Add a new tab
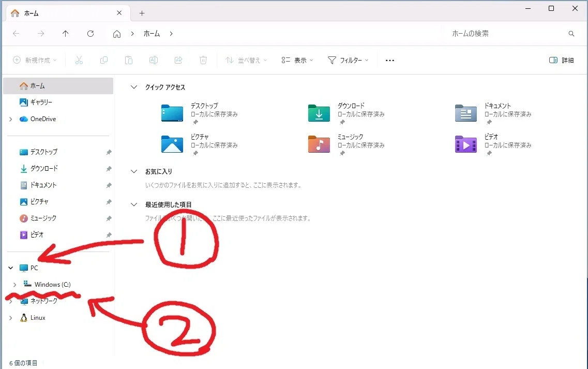 point(142,13)
